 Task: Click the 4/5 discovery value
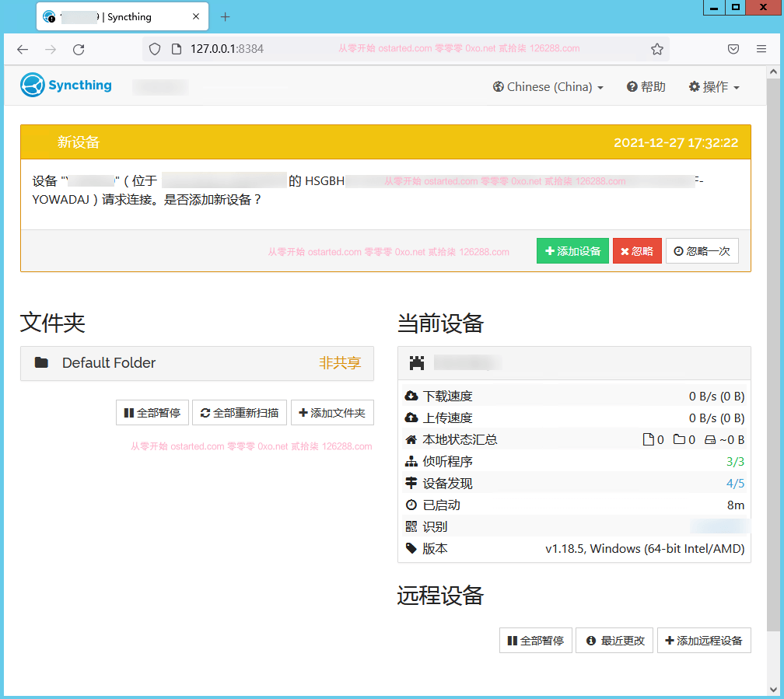[x=735, y=484]
